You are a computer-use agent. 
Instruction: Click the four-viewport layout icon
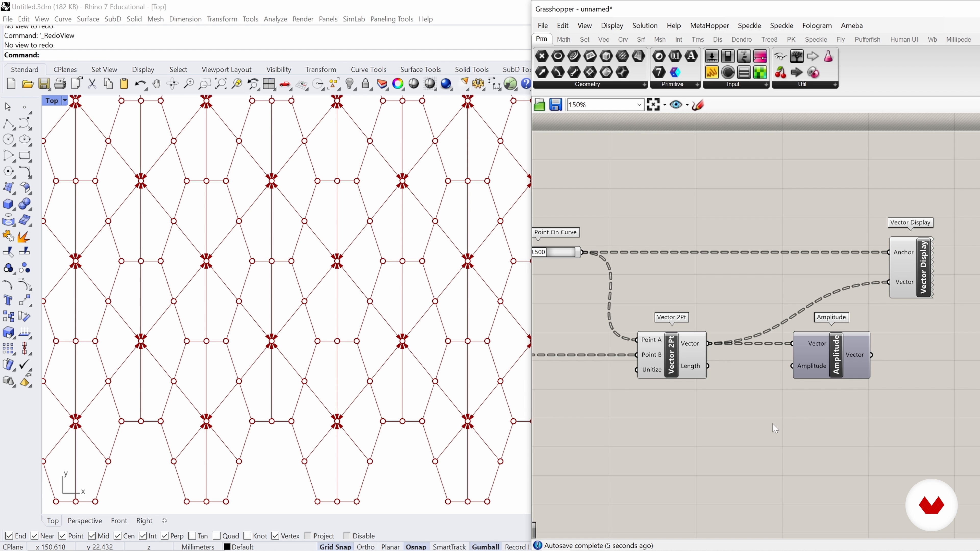(x=269, y=84)
